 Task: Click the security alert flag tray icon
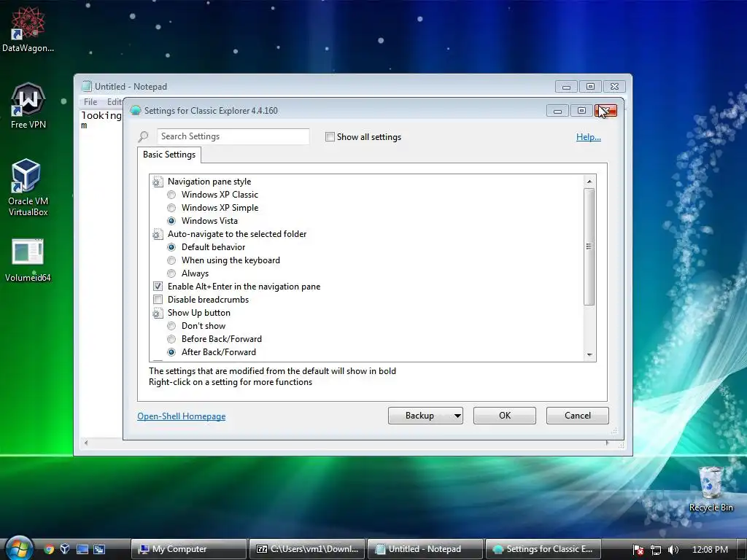click(x=638, y=550)
